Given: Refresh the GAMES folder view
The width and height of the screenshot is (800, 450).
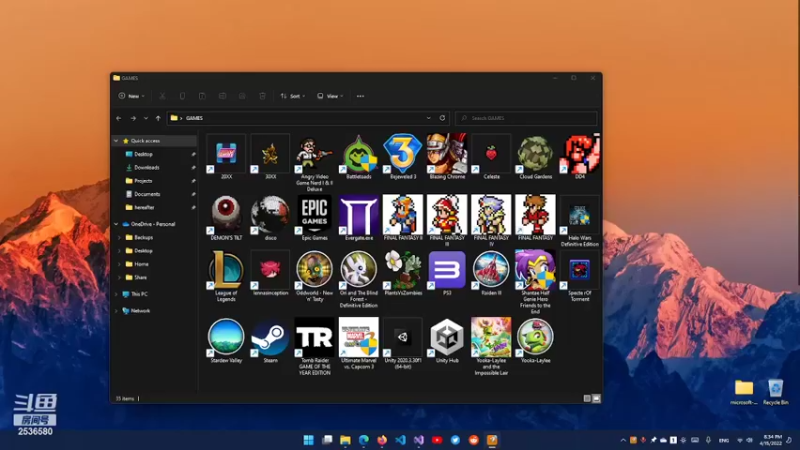Looking at the screenshot, I should coord(442,118).
